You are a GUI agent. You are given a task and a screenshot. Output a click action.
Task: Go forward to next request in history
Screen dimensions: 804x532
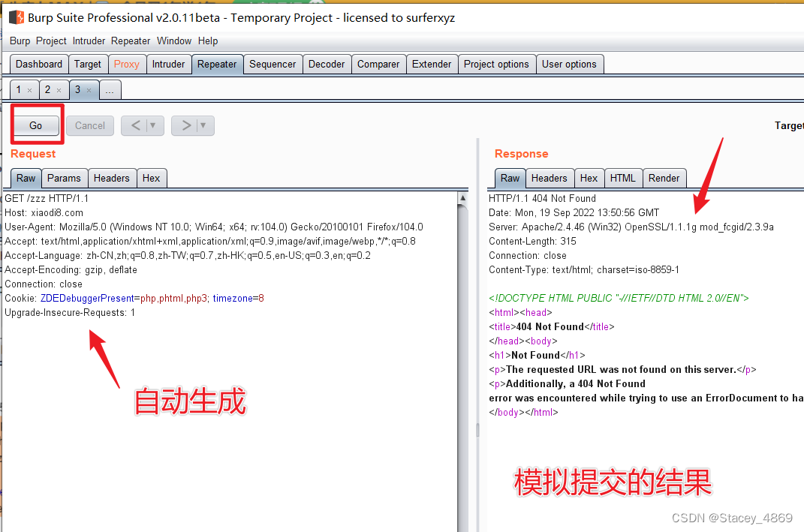186,125
